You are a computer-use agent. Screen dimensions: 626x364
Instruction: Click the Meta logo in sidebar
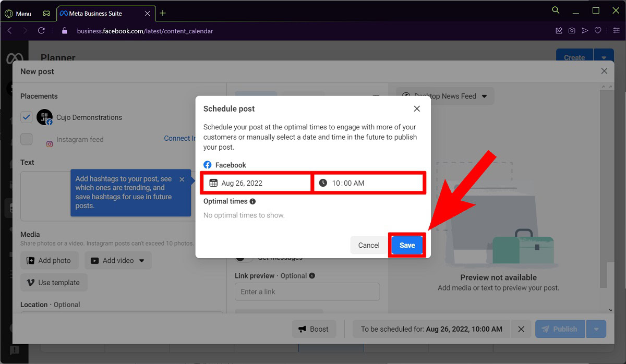pyautogui.click(x=15, y=58)
